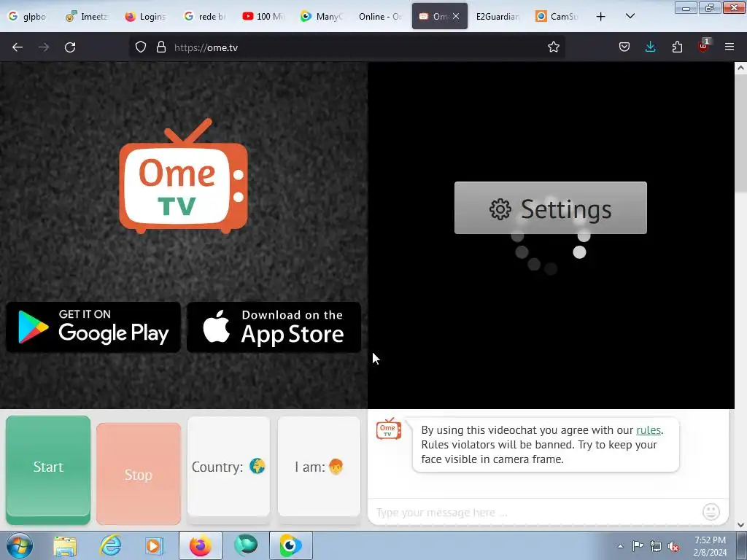The image size is (747, 560).
Task: Click the ome.tv address bar
Action: [x=348, y=47]
